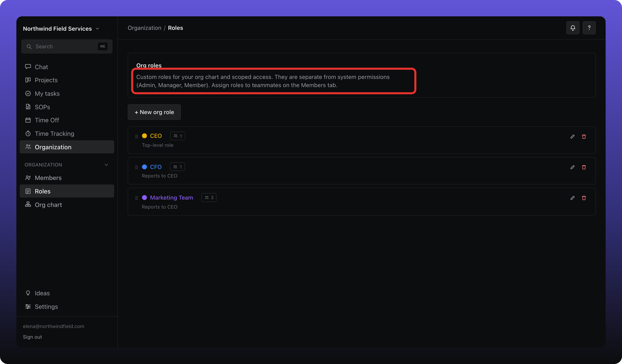Image resolution: width=622 pixels, height=364 pixels.
Task: Edit the CFO role with pencil icon
Action: point(572,167)
